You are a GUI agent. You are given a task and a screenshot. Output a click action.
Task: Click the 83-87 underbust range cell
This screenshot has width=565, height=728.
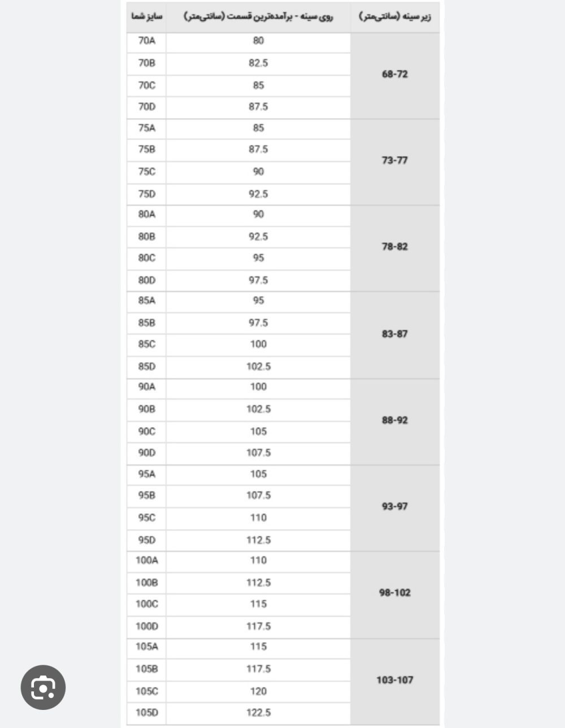(394, 334)
